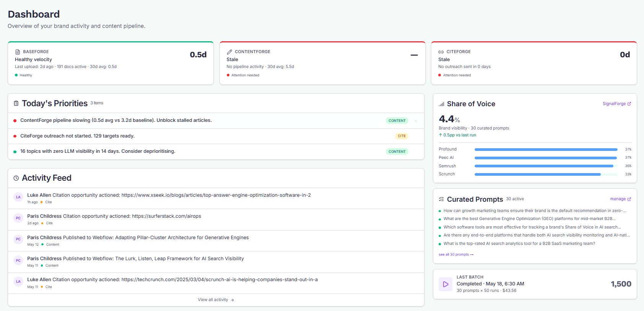Open surferstack.com/airops citation activity entry
This screenshot has width=644, height=311.
(216, 219)
